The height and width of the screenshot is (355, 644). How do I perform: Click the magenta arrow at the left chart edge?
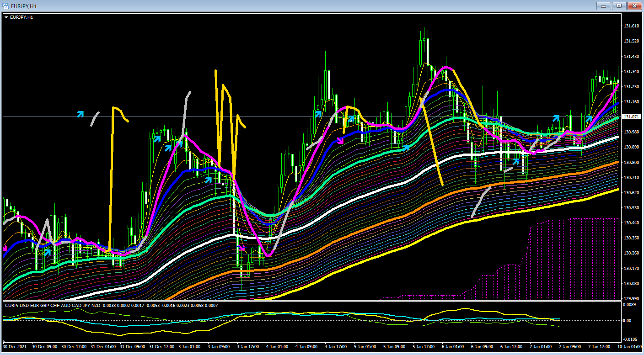point(5,249)
